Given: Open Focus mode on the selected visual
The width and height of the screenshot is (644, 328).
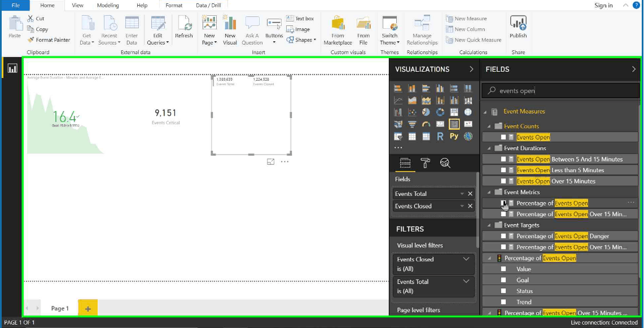Looking at the screenshot, I should click(271, 162).
